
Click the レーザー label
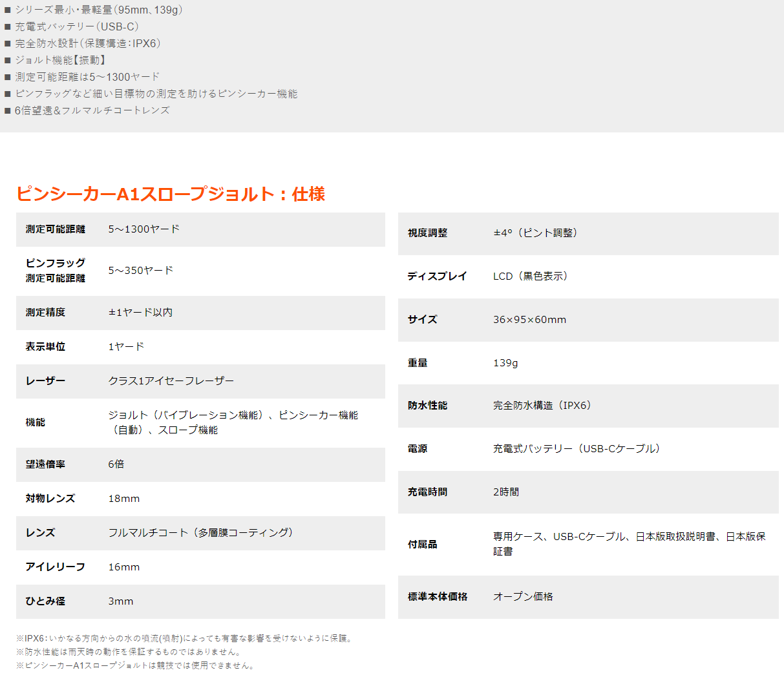click(45, 381)
